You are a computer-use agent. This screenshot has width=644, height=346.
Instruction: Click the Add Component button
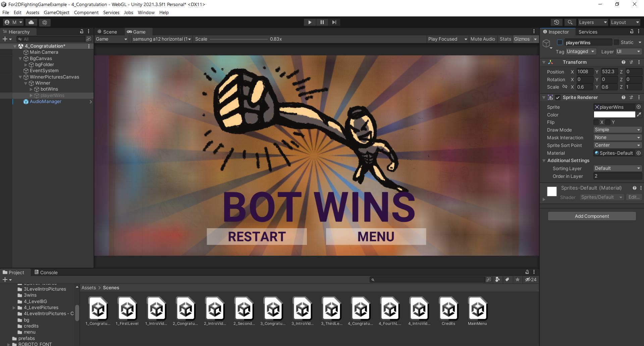[592, 216]
